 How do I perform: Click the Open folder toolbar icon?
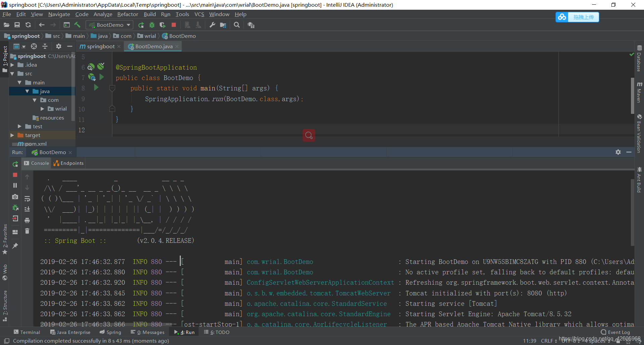6,25
